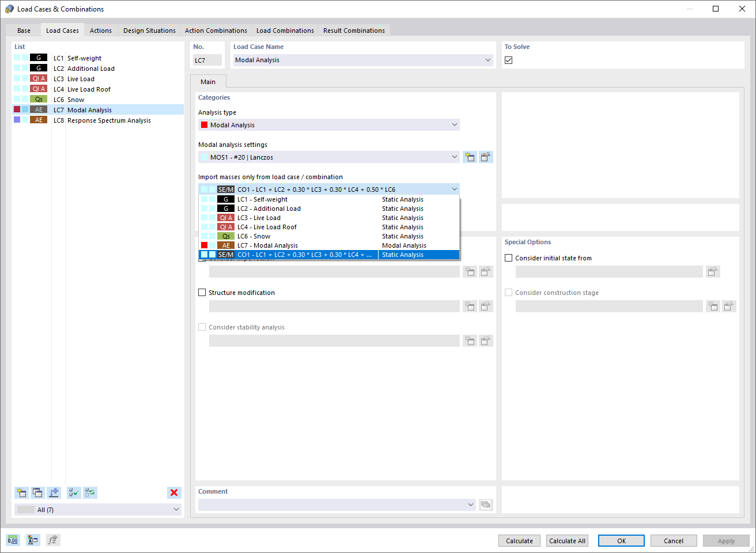Confirm the dialog with OK
Screen dimensions: 756x553
[x=621, y=540]
